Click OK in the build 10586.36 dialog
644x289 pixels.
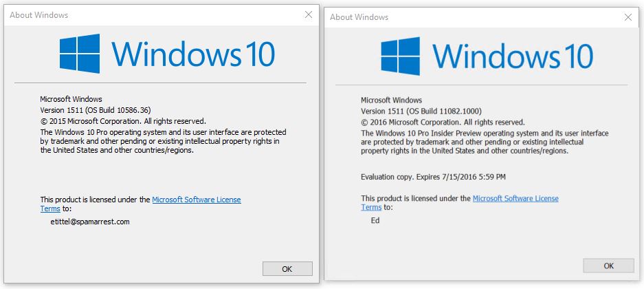[x=287, y=269]
